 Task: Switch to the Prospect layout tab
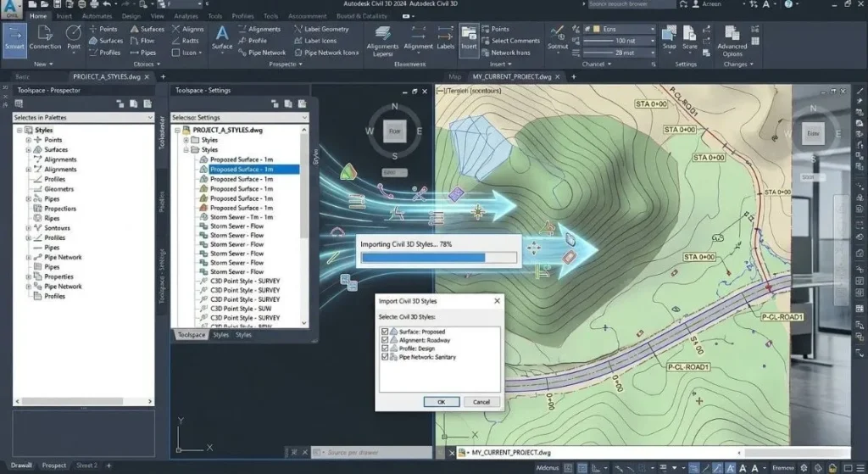[x=53, y=466]
